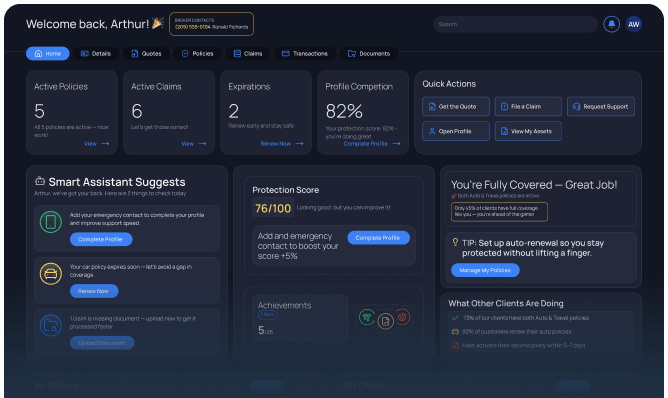Screen dimensions: 668x398
Task: Click the party popper emoji after Arthur
Action: [158, 23]
